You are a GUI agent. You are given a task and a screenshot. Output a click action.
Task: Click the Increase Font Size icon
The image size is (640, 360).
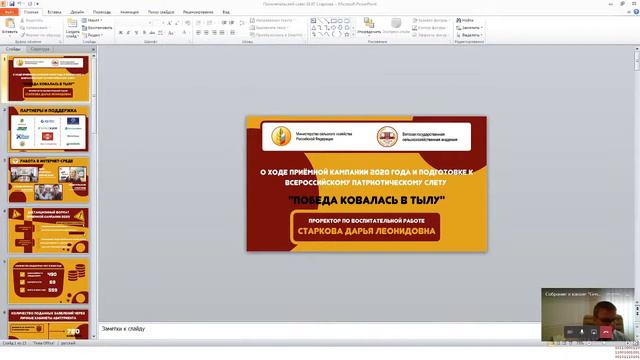click(169, 23)
